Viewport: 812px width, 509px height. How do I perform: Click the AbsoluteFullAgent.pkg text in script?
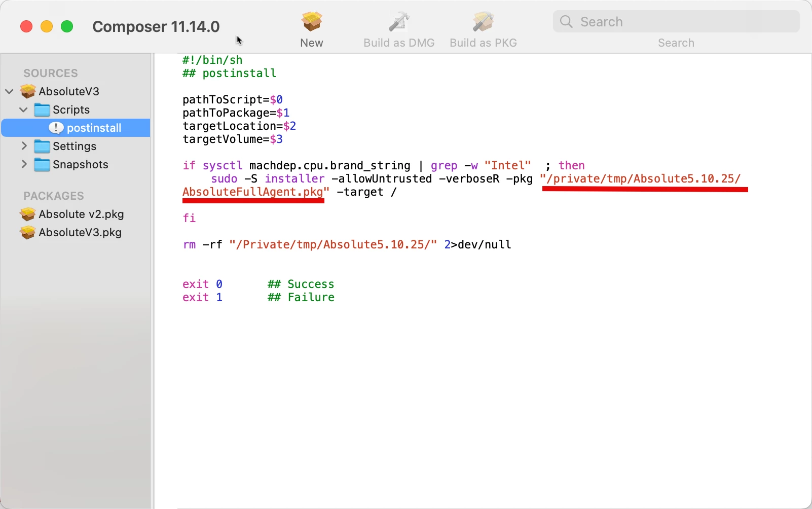253,192
